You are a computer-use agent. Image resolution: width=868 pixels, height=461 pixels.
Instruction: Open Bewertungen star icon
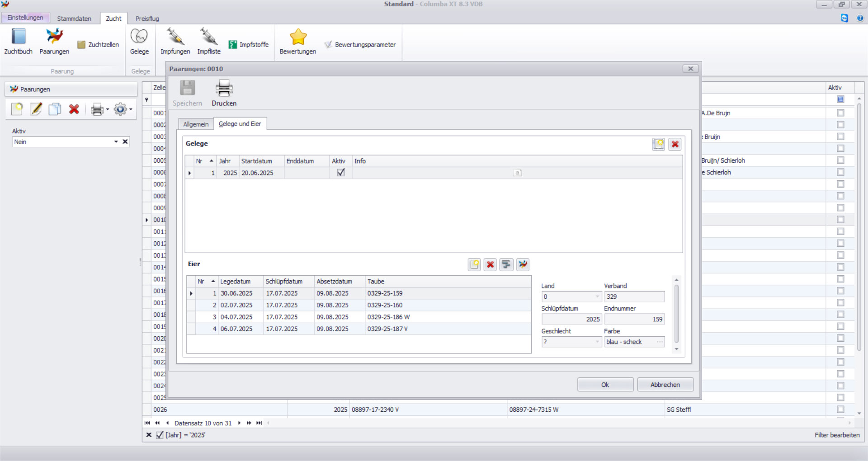pyautogui.click(x=298, y=37)
